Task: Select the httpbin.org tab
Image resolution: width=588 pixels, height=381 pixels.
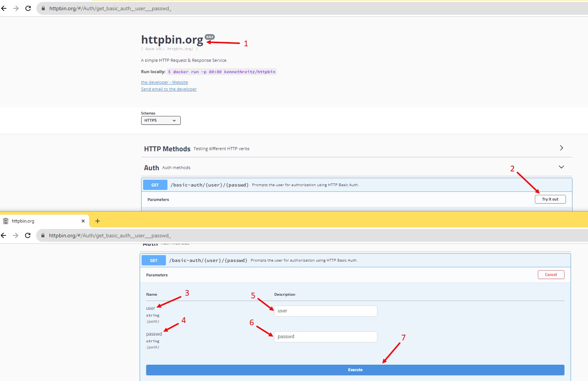Action: (38, 221)
